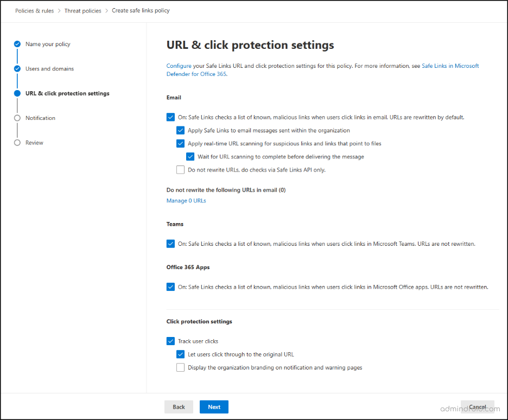The width and height of the screenshot is (508, 420).
Task: Toggle the Track user clicks checkbox
Action: point(170,341)
